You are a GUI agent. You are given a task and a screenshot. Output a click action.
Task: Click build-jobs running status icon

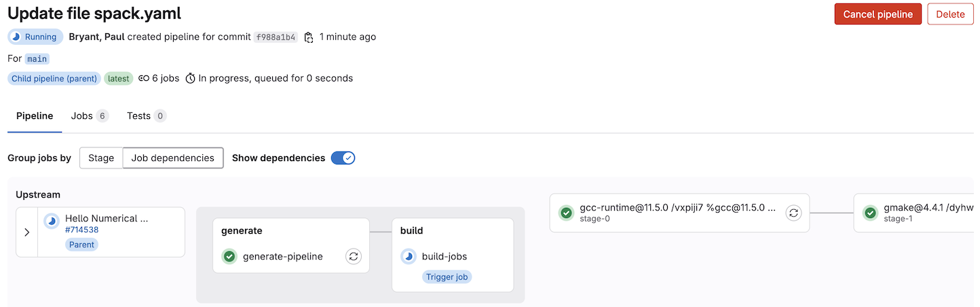point(408,256)
